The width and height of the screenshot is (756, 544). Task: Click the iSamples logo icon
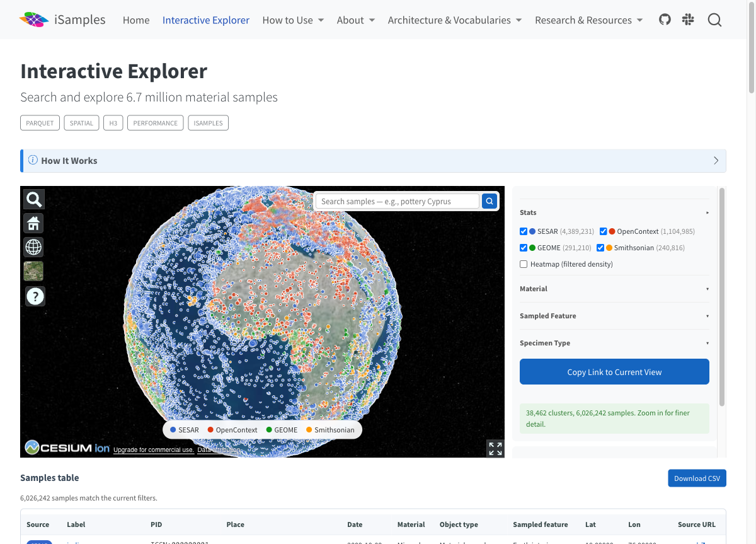tap(34, 20)
